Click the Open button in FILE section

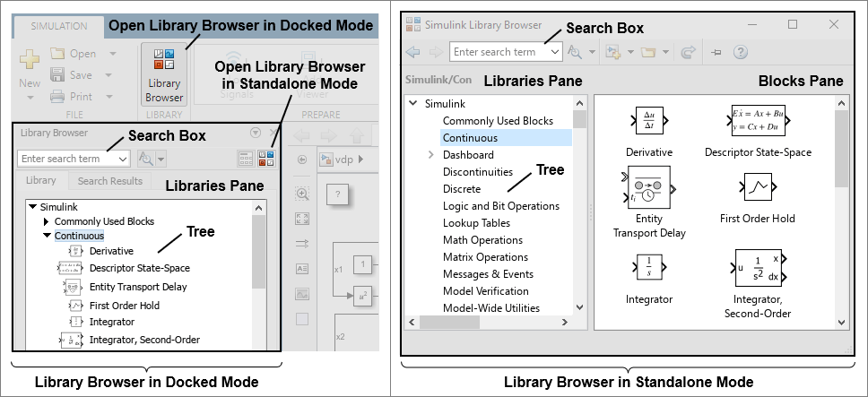click(73, 54)
